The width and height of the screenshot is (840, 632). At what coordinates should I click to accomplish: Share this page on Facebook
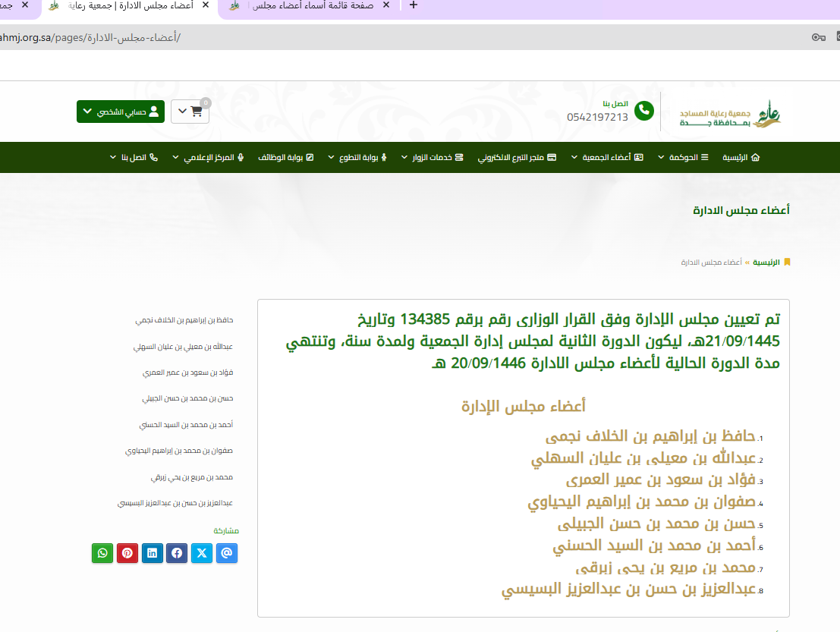coord(177,553)
